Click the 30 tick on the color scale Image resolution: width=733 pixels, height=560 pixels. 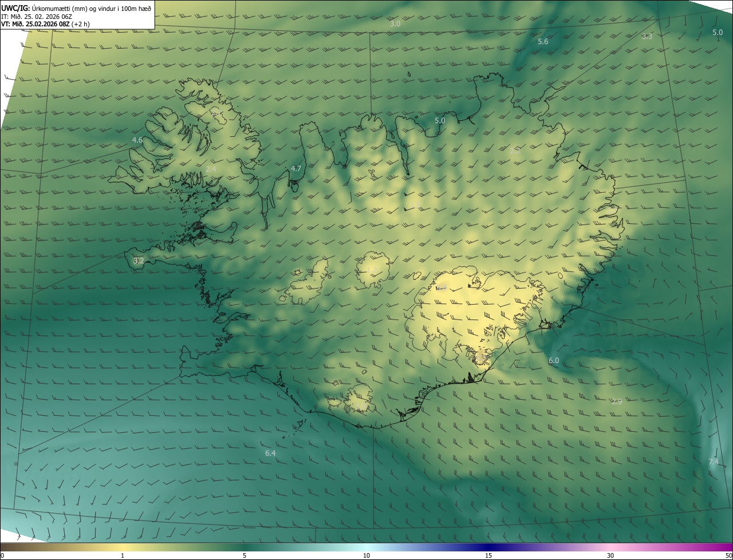click(610, 556)
